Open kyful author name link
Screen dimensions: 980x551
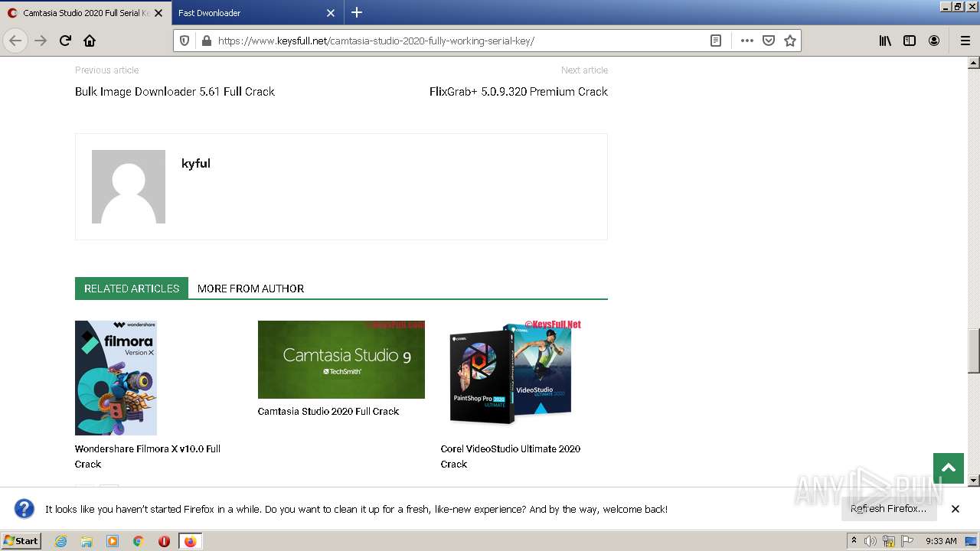point(196,164)
